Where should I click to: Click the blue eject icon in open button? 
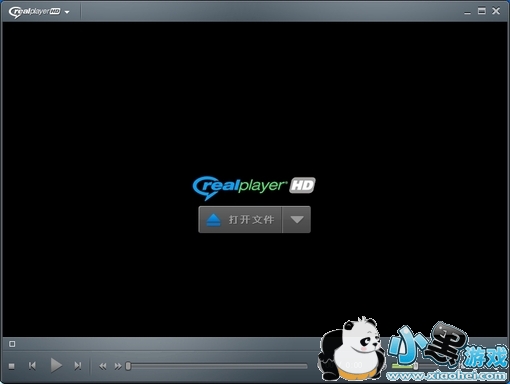point(213,220)
